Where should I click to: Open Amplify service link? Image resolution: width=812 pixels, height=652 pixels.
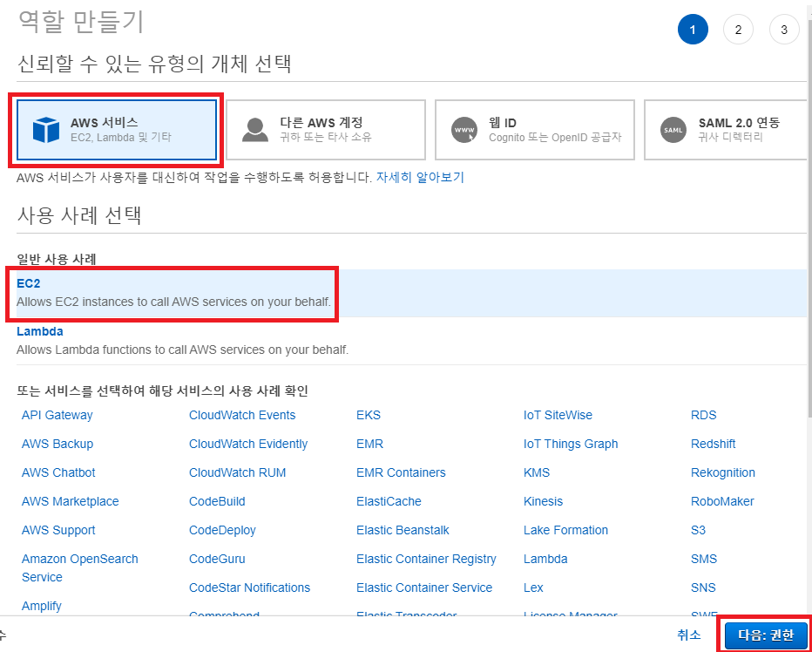tap(42, 606)
